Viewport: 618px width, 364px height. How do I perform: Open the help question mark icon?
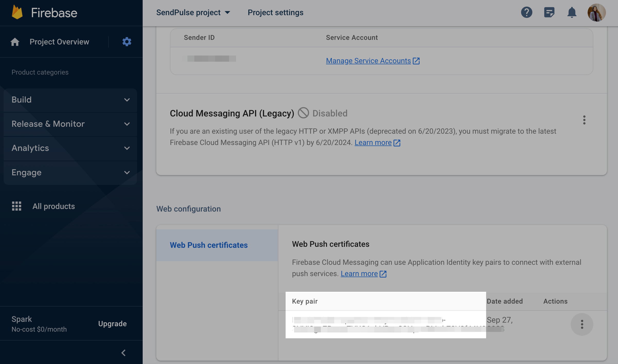(526, 12)
